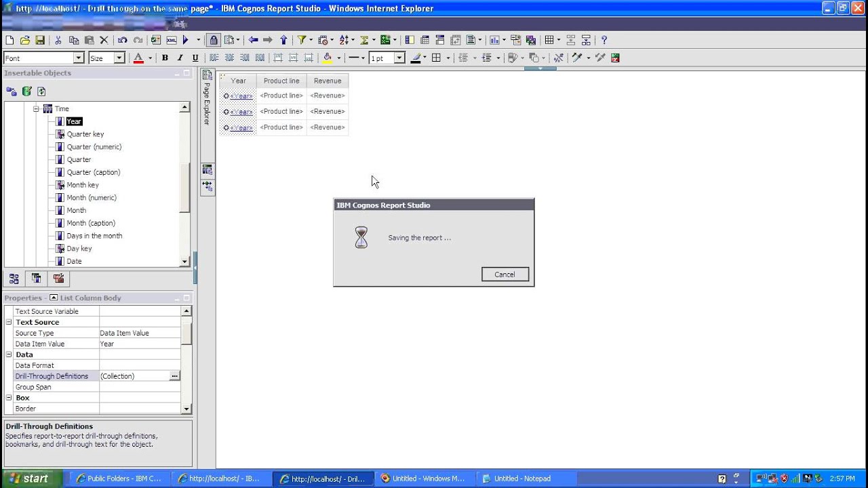Image resolution: width=868 pixels, height=488 pixels.
Task: Select the Revenue column header
Action: point(328,81)
